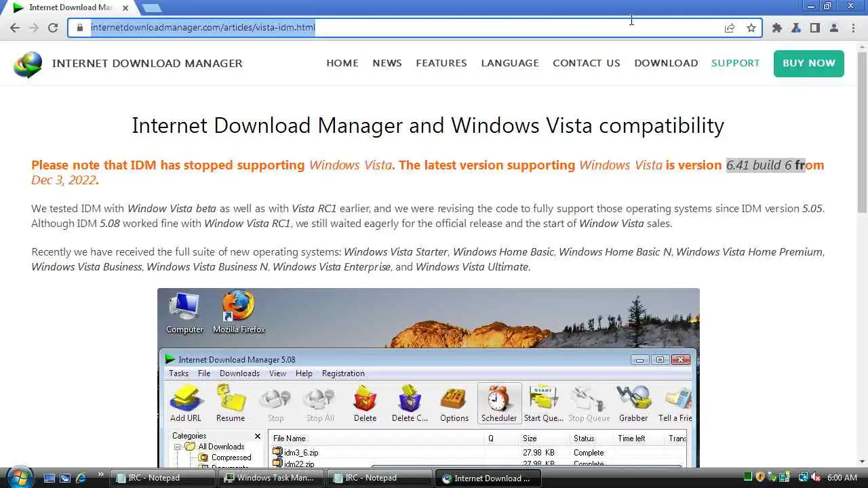Switch to Windows Task Manager taskbar button
868x488 pixels.
(x=271, y=478)
